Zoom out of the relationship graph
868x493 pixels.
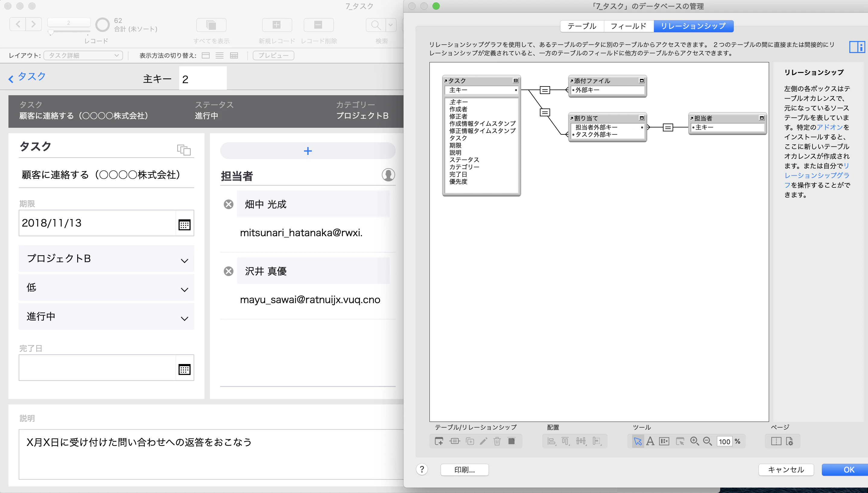tap(708, 441)
